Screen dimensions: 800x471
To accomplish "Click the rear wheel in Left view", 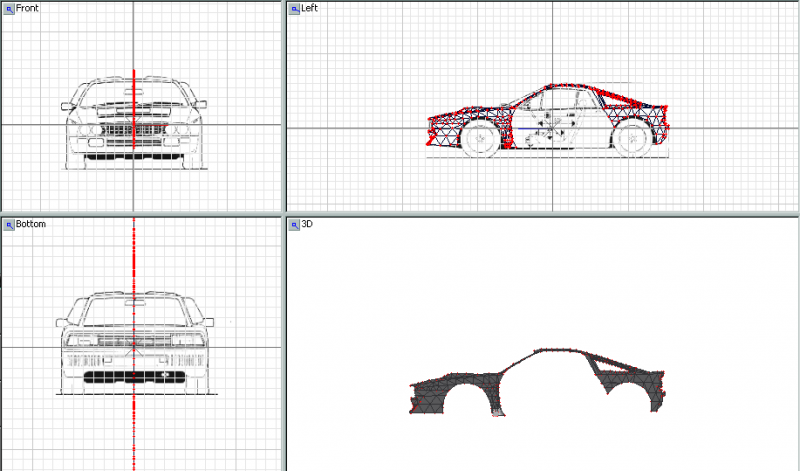I will point(632,139).
